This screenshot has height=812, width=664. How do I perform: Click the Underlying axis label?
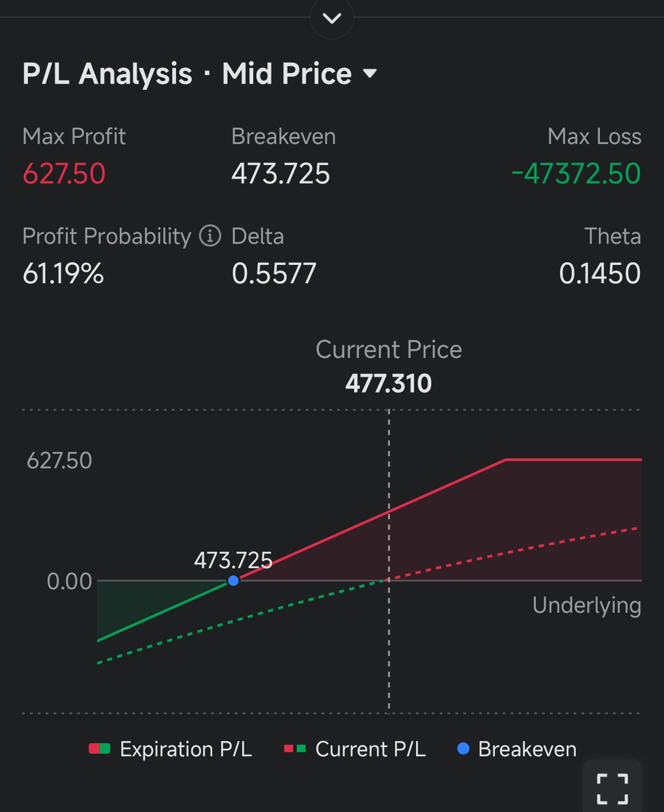587,605
